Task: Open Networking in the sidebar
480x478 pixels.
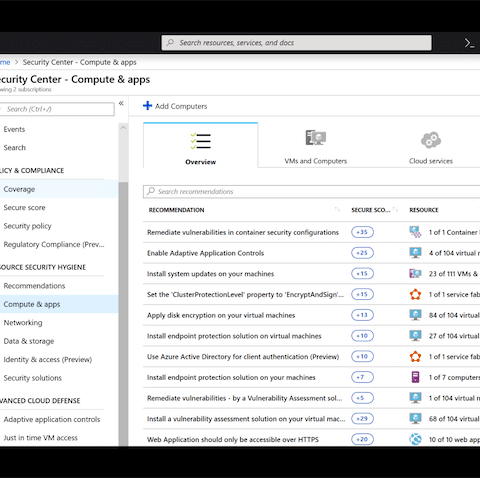Action: (23, 323)
